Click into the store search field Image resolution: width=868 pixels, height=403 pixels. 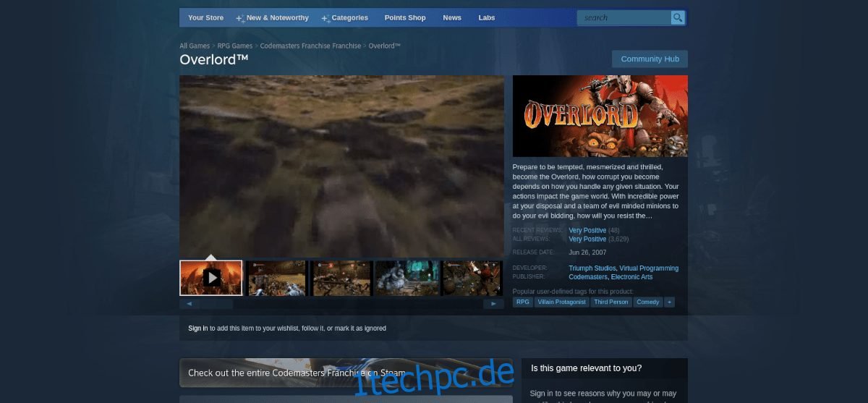[x=624, y=17]
